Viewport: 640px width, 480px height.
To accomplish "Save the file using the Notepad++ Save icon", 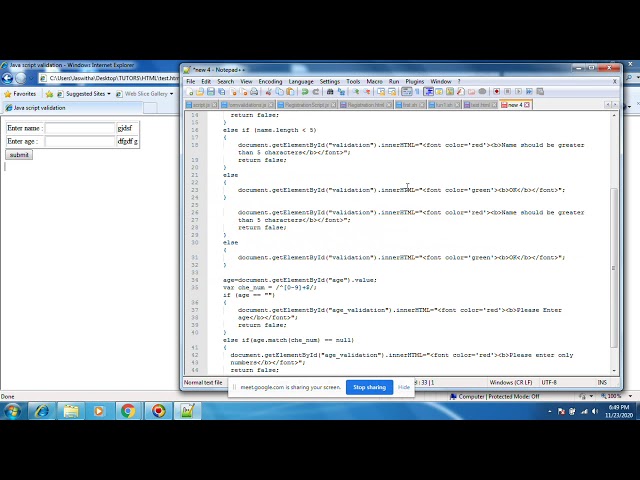I will tap(211, 92).
